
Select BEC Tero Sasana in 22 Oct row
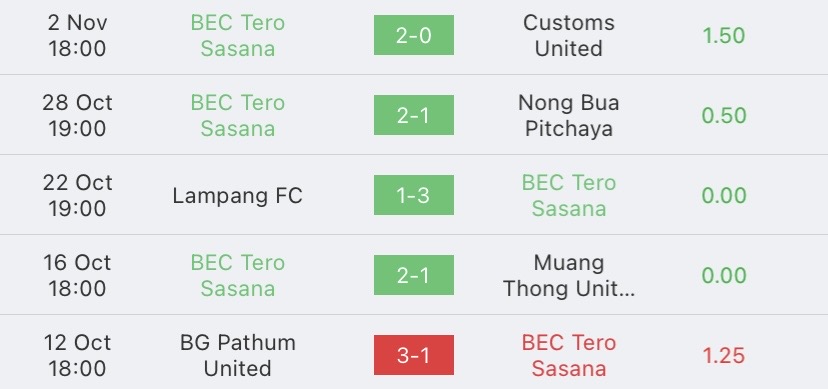[569, 195]
